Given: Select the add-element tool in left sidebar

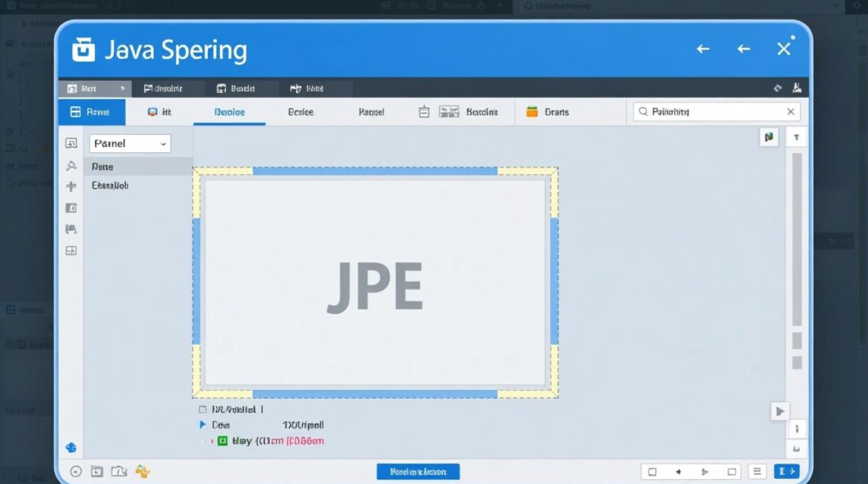Looking at the screenshot, I should [71, 250].
